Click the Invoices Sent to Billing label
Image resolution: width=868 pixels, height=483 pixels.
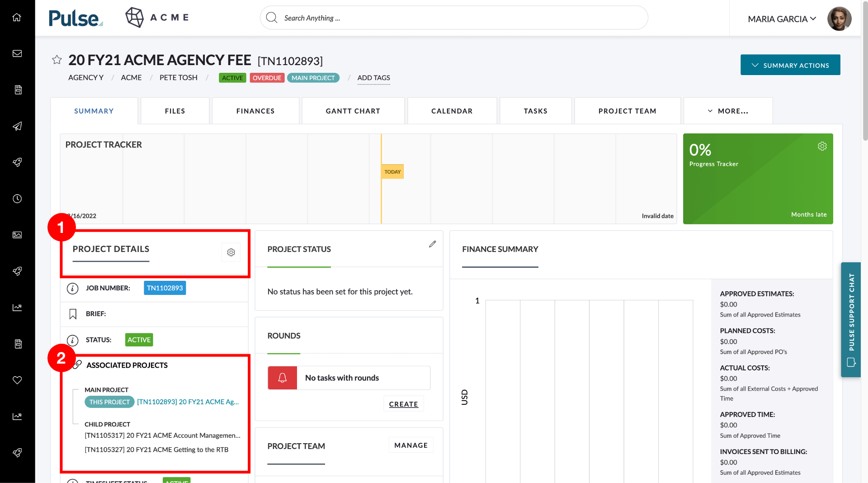pos(764,451)
